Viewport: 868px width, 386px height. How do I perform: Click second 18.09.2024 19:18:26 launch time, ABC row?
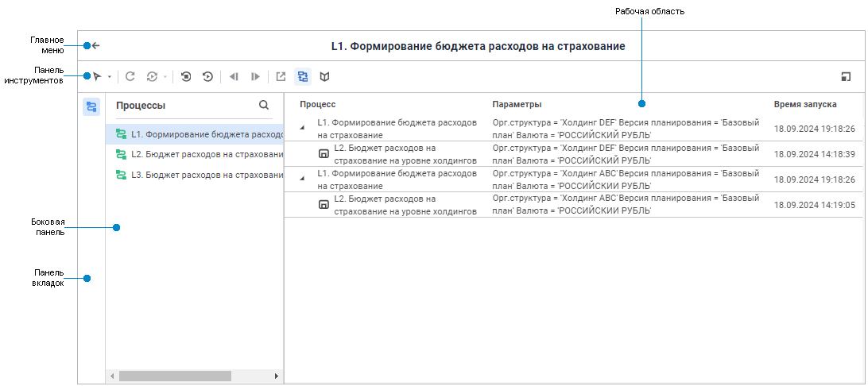pos(814,179)
